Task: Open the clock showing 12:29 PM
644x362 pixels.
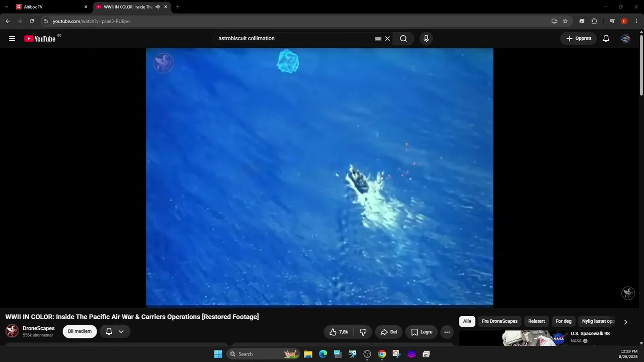Action: [x=629, y=354]
